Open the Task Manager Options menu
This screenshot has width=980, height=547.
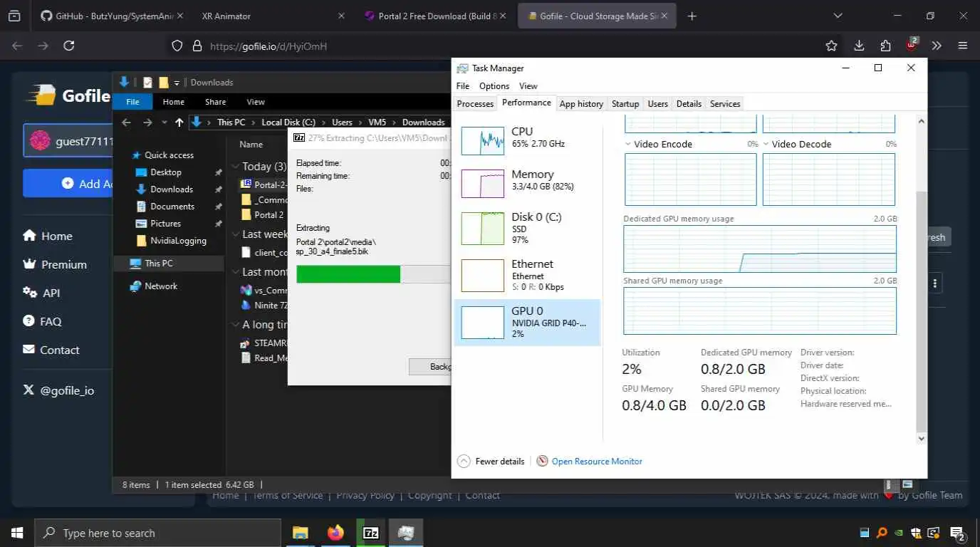494,85
